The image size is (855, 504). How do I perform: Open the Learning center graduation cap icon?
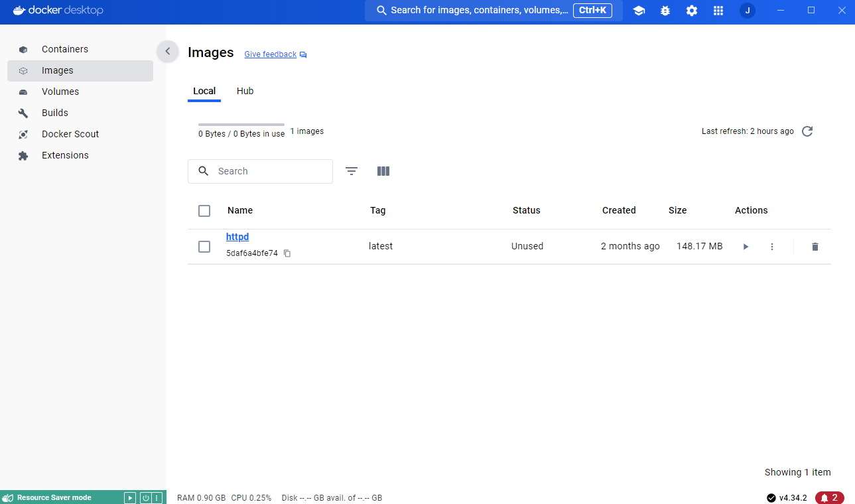(x=639, y=11)
